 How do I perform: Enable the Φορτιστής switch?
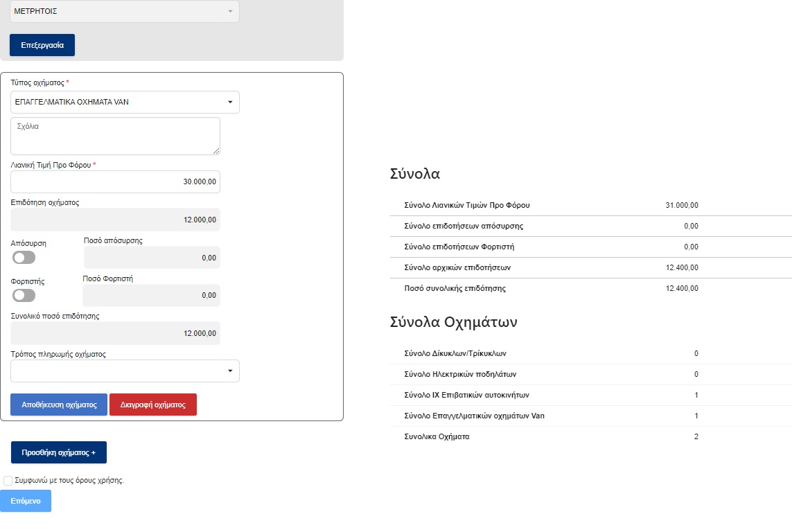(x=24, y=296)
